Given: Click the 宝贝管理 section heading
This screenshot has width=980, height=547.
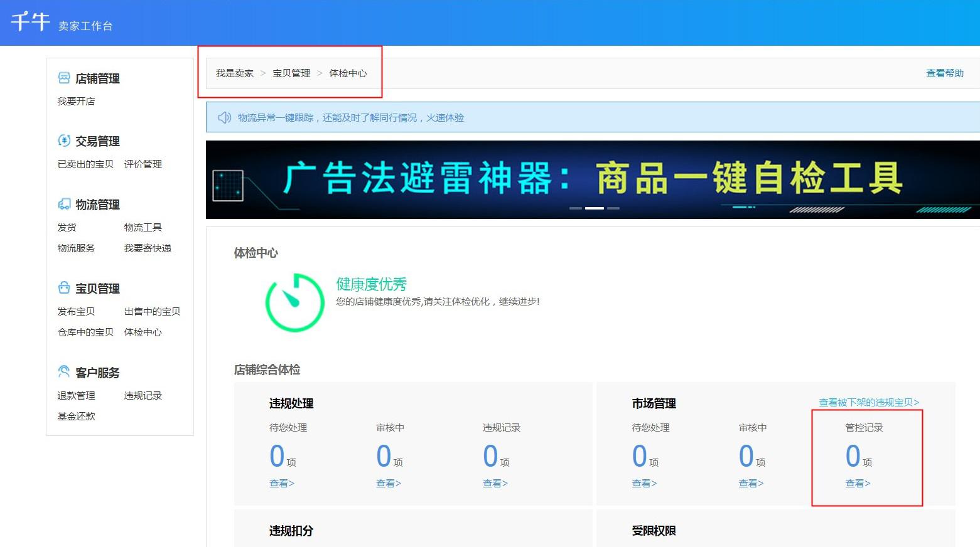Looking at the screenshot, I should point(97,289).
